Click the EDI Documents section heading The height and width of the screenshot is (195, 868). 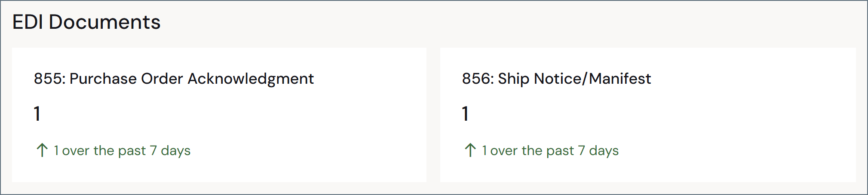86,22
